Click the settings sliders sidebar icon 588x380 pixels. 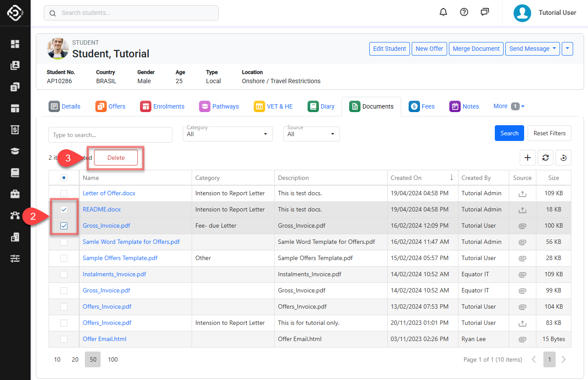click(x=15, y=259)
